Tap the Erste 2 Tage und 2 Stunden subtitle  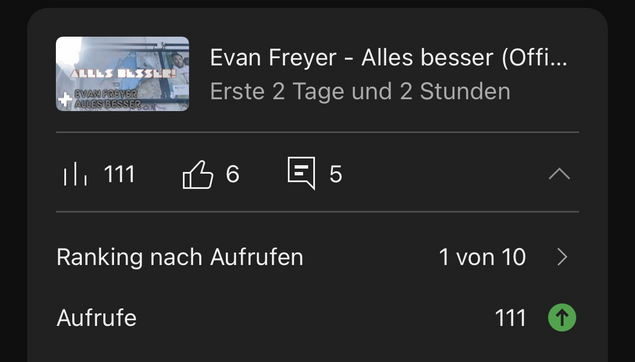pyautogui.click(x=360, y=92)
